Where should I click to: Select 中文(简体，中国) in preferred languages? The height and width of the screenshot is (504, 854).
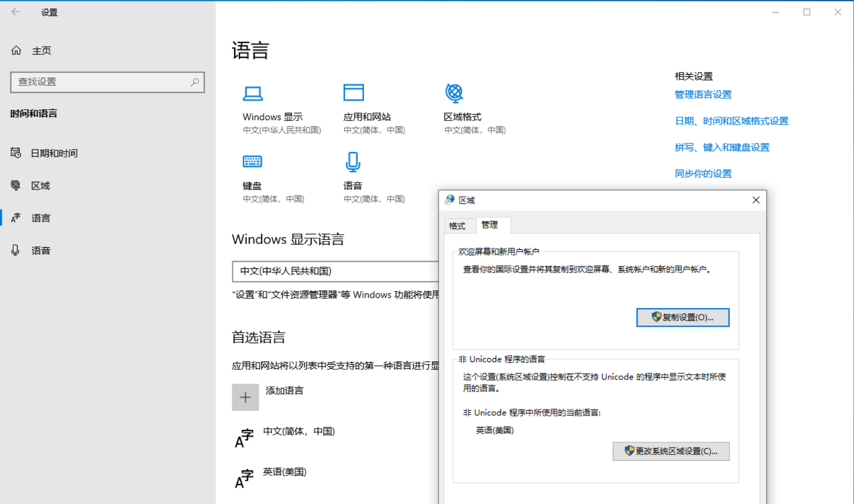pyautogui.click(x=299, y=431)
